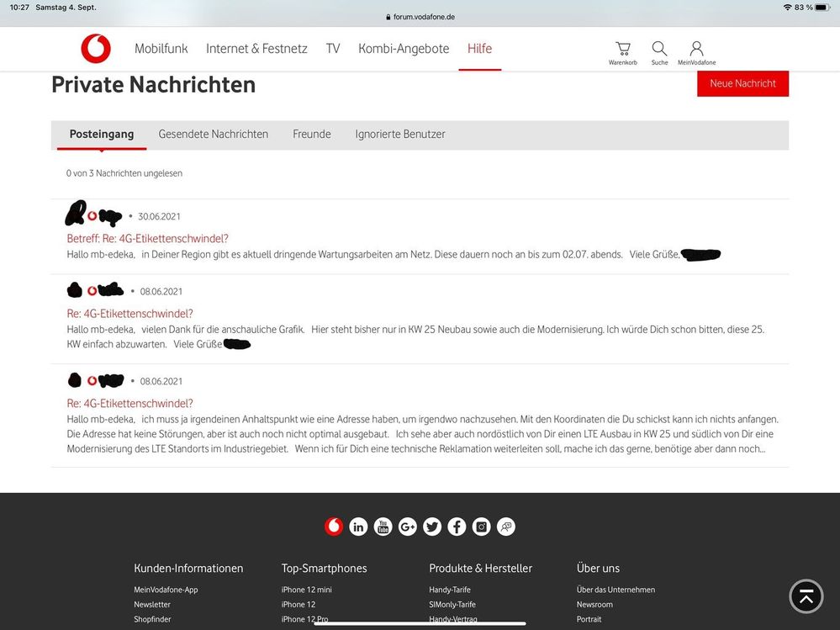Image resolution: width=840 pixels, height=630 pixels.
Task: Open the YouTube social icon
Action: tap(383, 527)
